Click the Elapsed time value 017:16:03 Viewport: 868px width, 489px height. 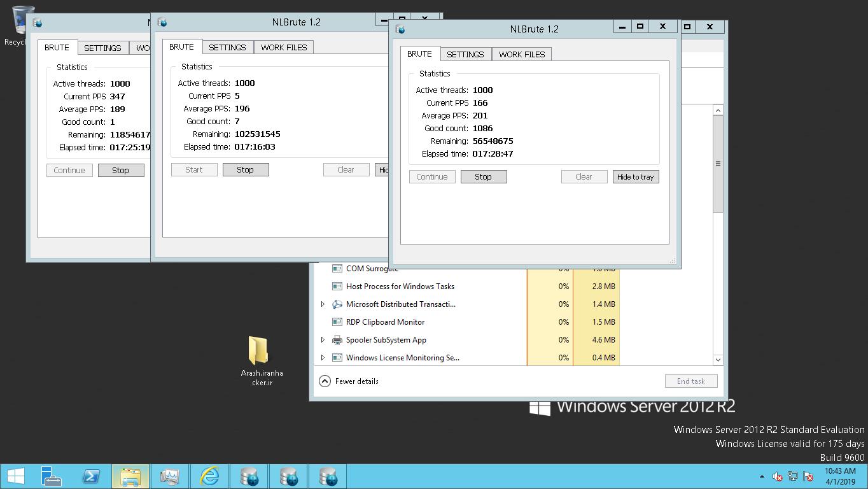pos(255,147)
